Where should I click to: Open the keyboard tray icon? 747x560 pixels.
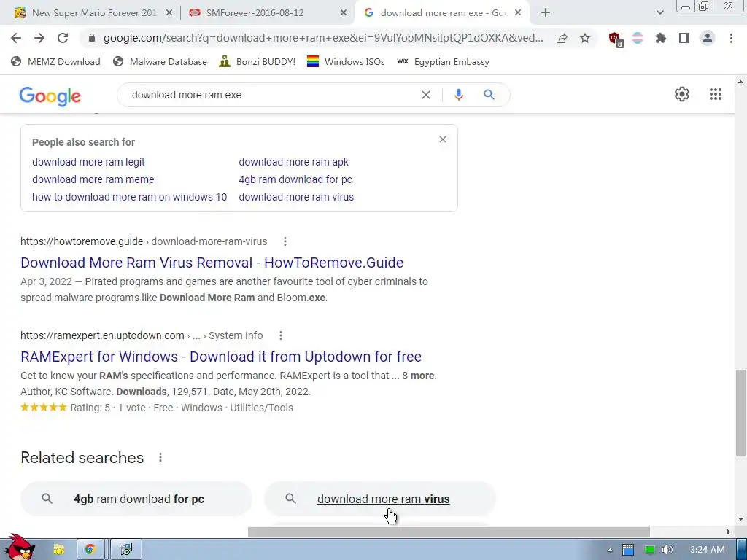[628, 550]
